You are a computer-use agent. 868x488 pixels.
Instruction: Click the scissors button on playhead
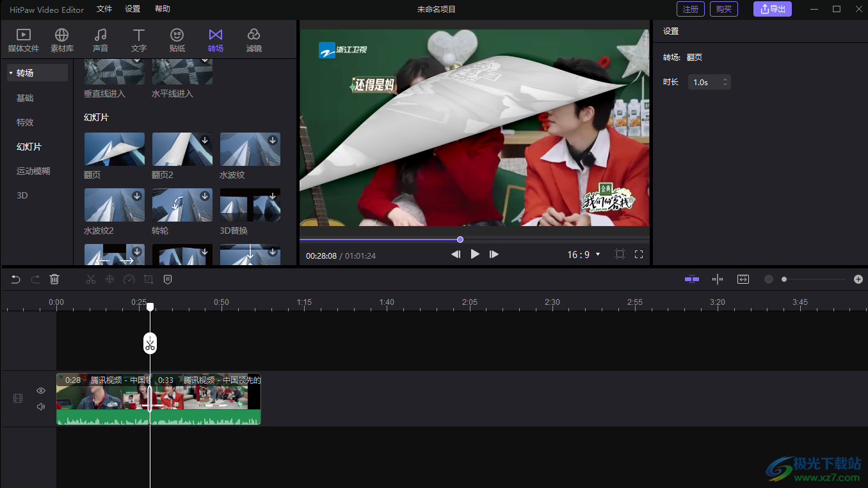point(150,344)
